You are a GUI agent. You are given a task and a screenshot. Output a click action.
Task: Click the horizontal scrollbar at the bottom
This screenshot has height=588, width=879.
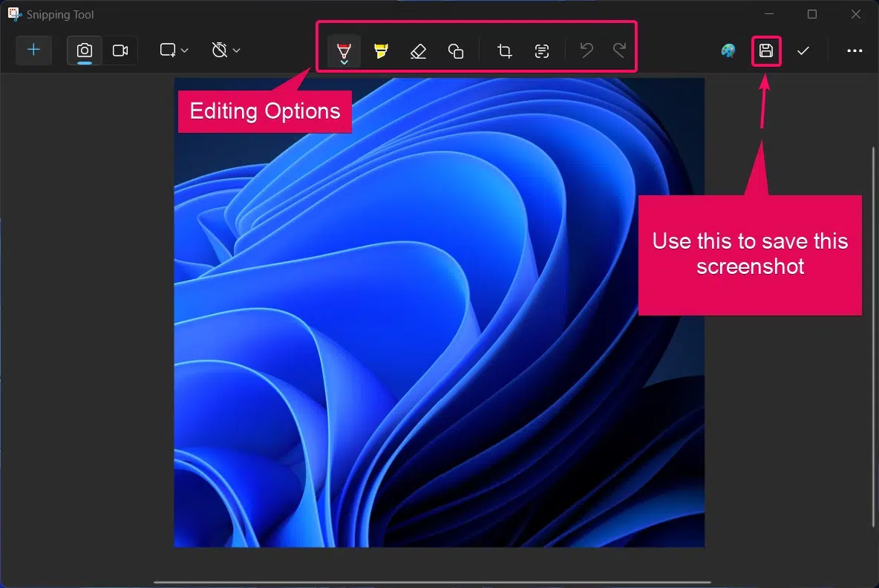[432, 582]
